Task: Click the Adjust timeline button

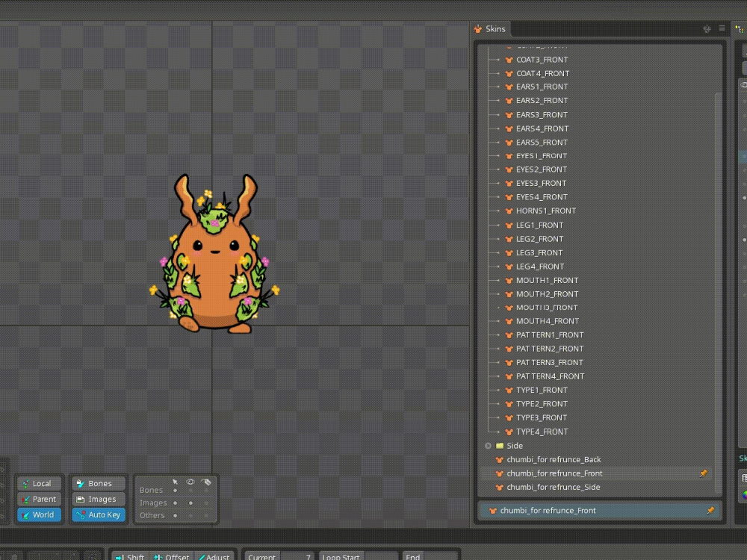Action: pos(214,556)
